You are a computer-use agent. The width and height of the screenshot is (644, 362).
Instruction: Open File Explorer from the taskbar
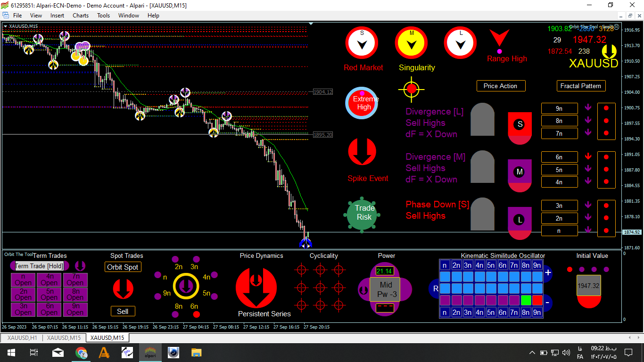197,353
